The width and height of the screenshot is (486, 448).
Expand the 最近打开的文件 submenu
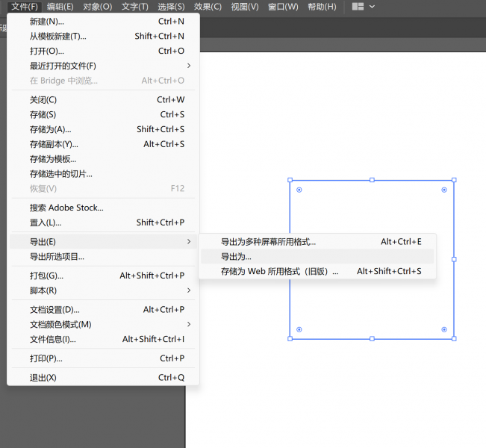coord(189,66)
